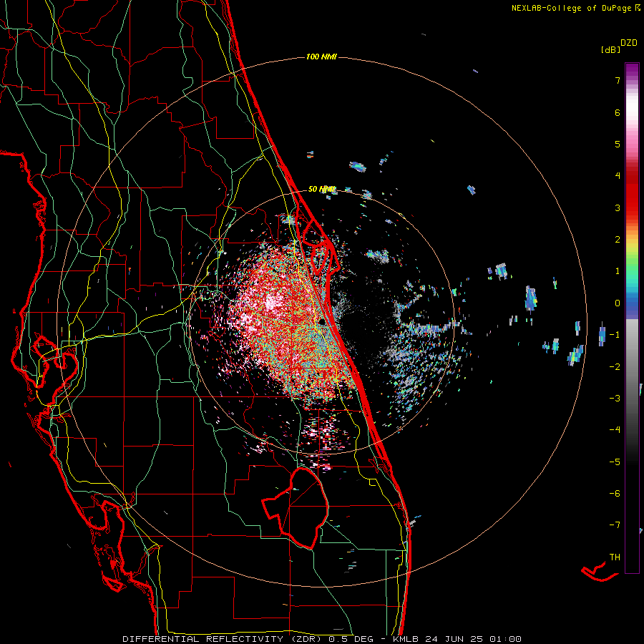The image size is (644, 644).
Task: Click the black radar site dot on the coast
Action: [323, 322]
